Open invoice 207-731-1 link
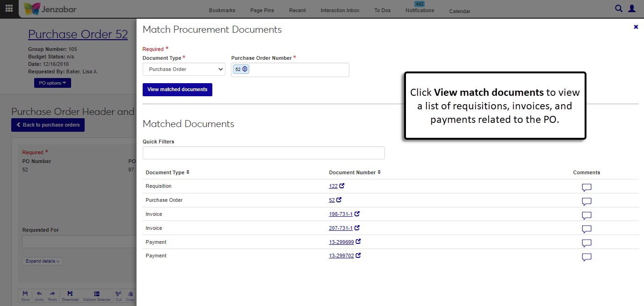 coord(340,228)
